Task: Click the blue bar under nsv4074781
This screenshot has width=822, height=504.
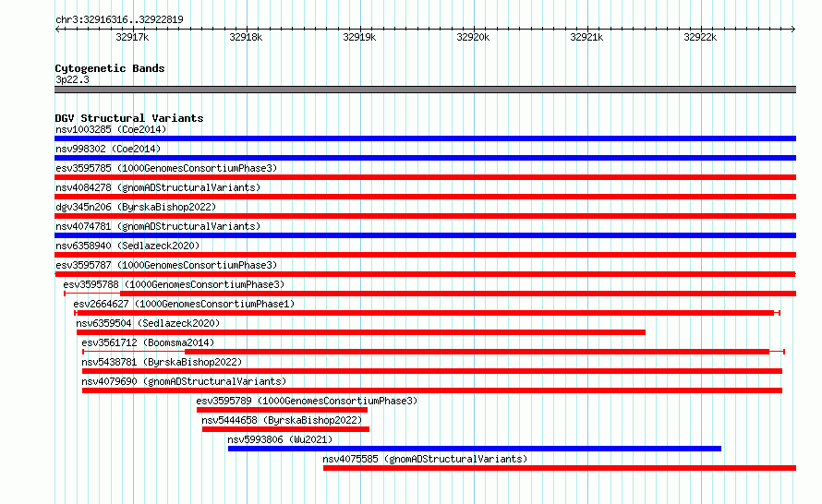Action: pos(425,235)
